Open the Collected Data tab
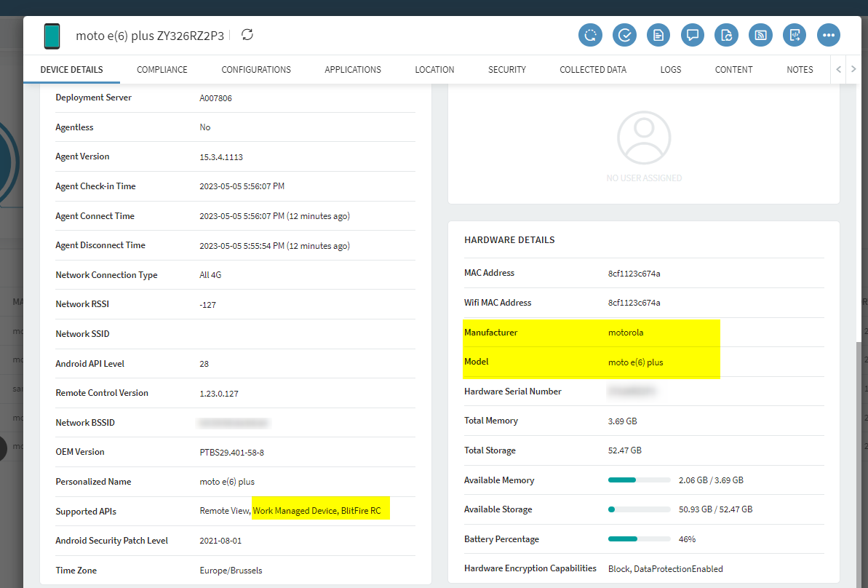 [x=593, y=70]
